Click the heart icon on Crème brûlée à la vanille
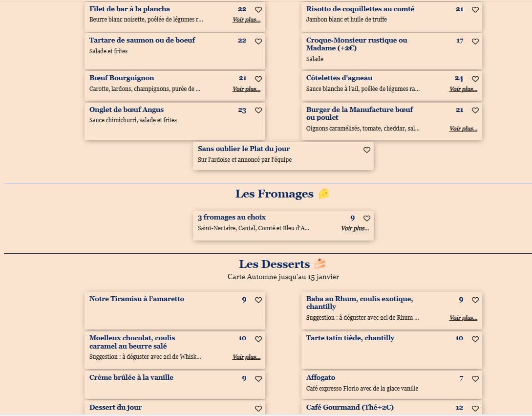Image resolution: width=532 pixels, height=416 pixels. (258, 378)
